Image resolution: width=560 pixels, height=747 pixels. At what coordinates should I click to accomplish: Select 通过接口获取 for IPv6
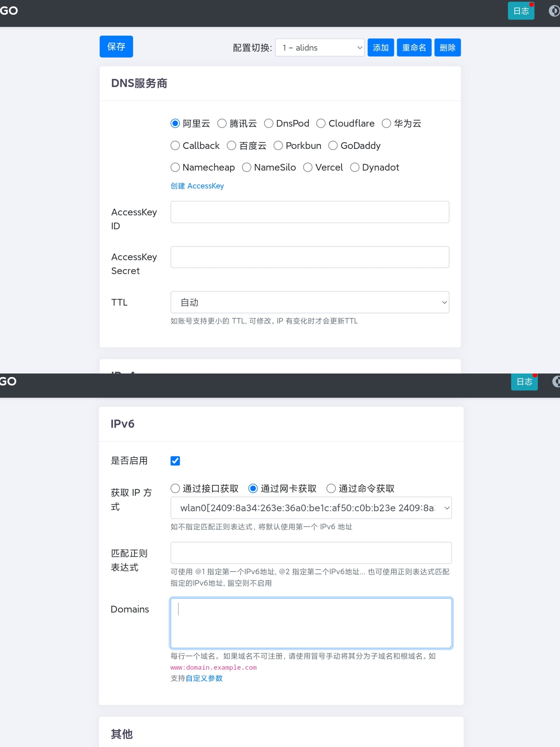coord(175,489)
